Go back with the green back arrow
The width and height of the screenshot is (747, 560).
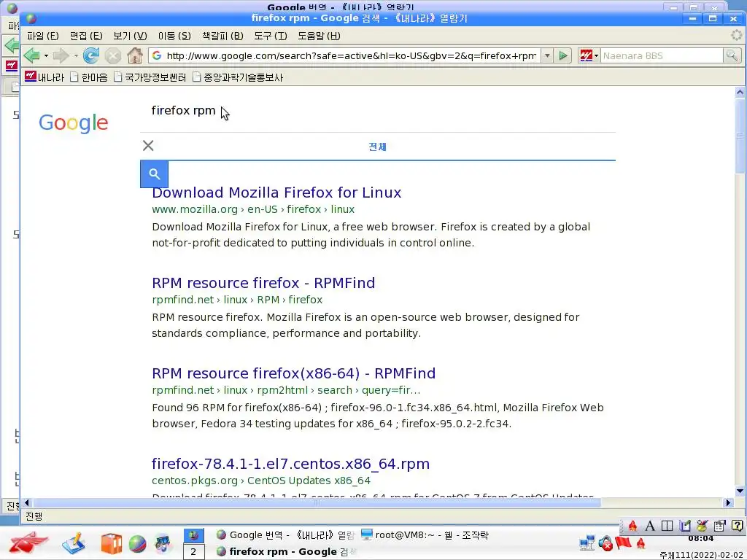pos(31,55)
